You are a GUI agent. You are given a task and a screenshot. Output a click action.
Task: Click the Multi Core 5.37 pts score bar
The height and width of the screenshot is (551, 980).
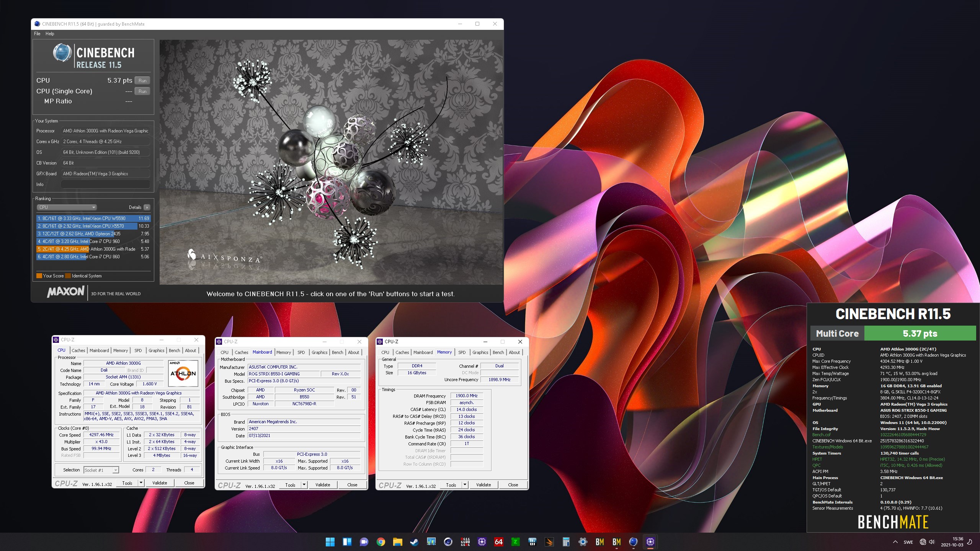(x=893, y=333)
